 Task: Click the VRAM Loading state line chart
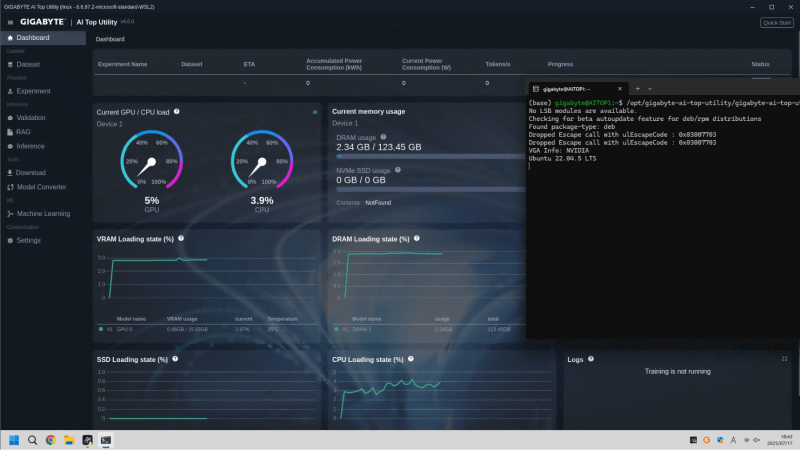pos(207,277)
